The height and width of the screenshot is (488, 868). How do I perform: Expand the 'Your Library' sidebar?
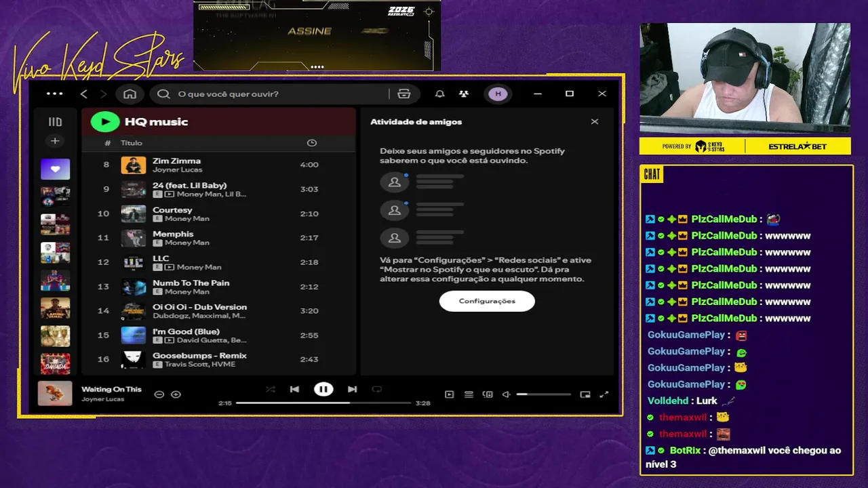[55, 122]
